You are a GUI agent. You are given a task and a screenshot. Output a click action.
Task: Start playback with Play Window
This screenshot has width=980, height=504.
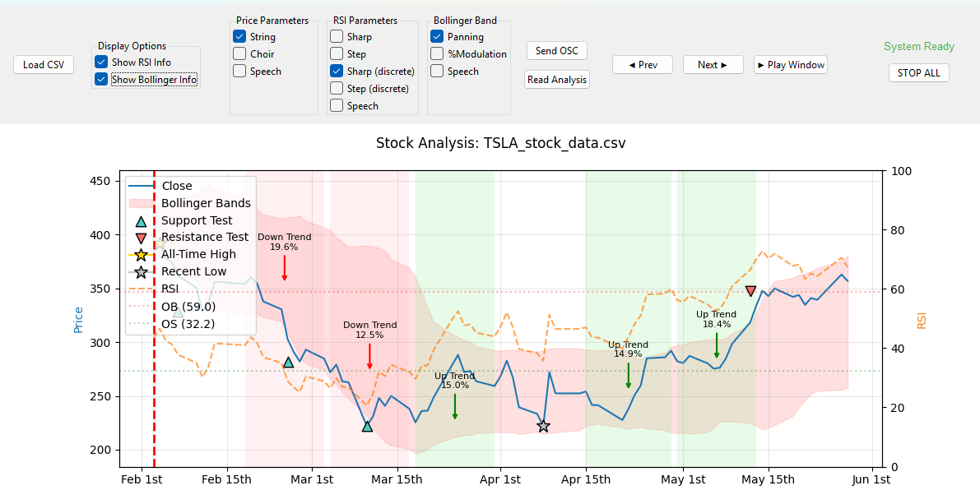click(x=790, y=65)
